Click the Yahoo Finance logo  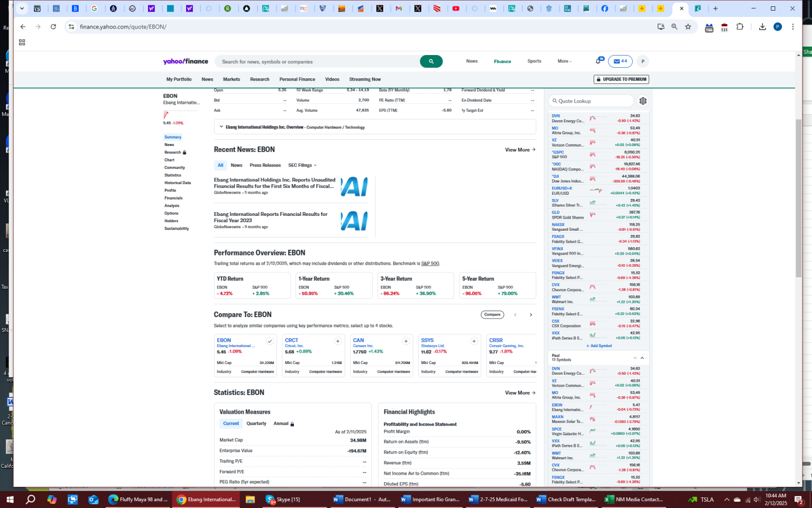click(186, 61)
